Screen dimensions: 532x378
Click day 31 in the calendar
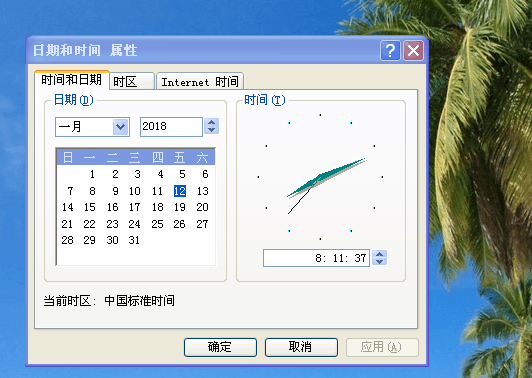[x=134, y=240]
